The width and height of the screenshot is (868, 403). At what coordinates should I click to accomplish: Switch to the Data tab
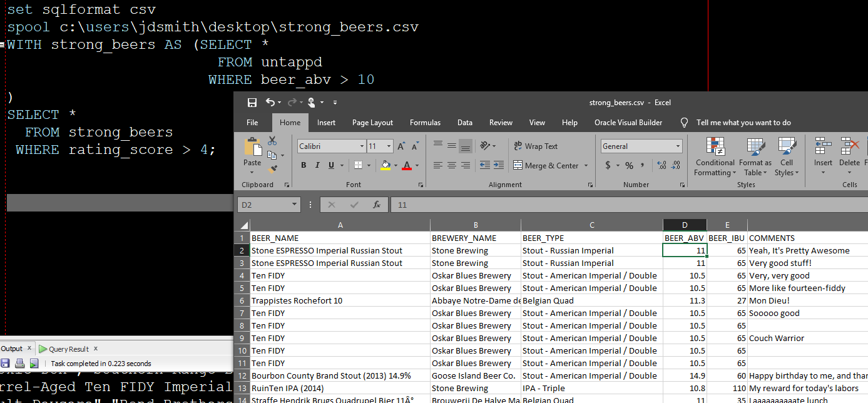pos(464,123)
